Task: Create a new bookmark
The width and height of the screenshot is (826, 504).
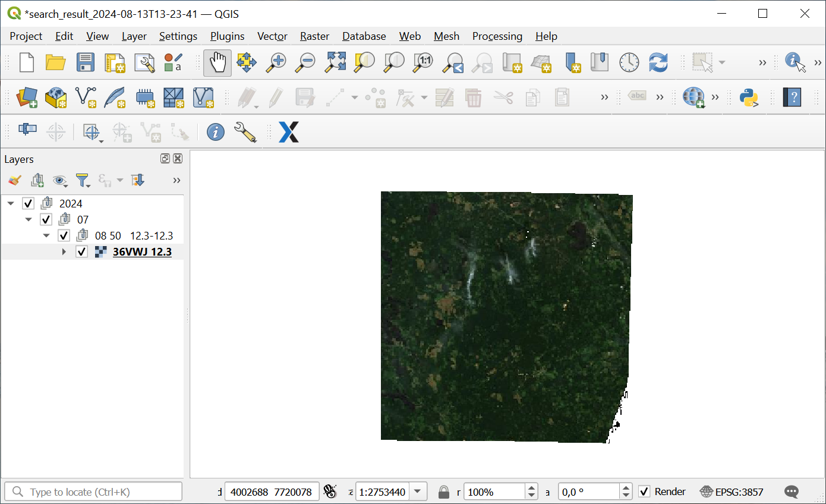Action: pyautogui.click(x=572, y=62)
